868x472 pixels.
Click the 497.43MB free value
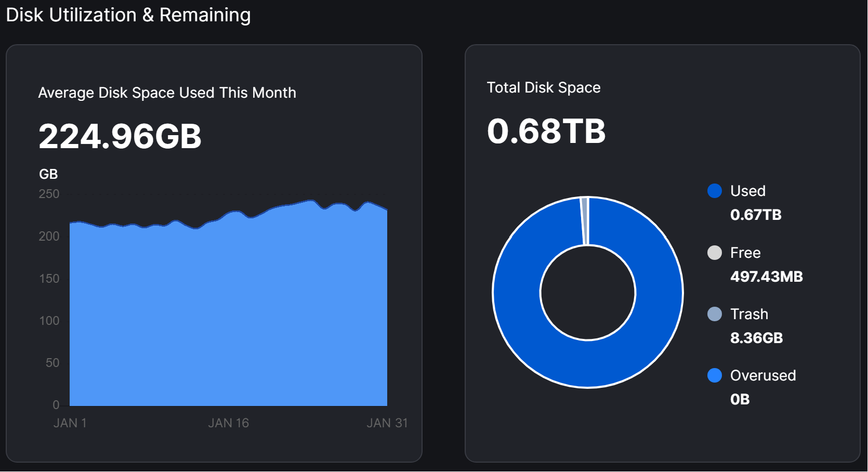(x=766, y=277)
